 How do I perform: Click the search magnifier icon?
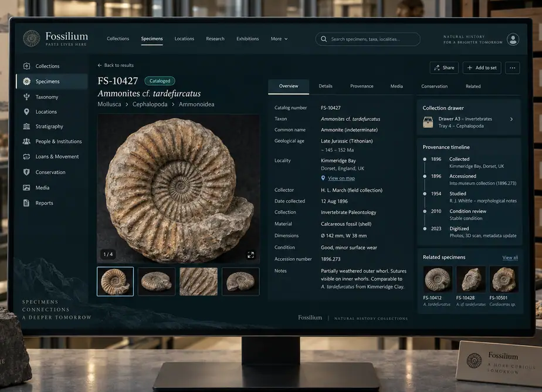(324, 39)
